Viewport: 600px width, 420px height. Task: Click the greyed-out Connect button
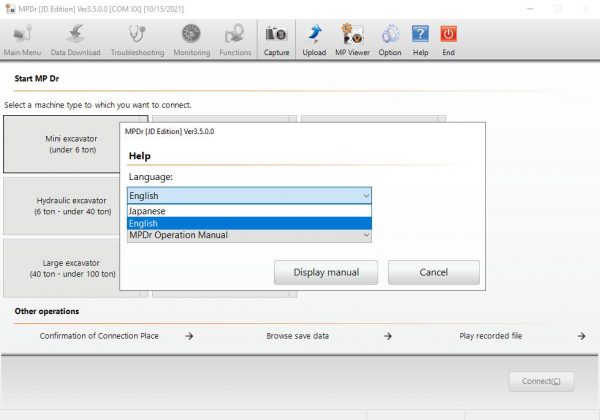coord(541,381)
